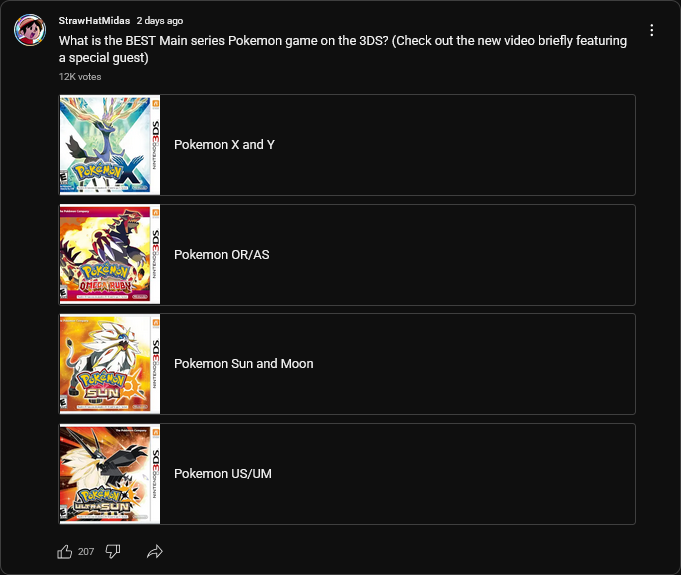681x575 pixels.
Task: View the Pokemon X box art thumbnail
Action: click(x=110, y=145)
